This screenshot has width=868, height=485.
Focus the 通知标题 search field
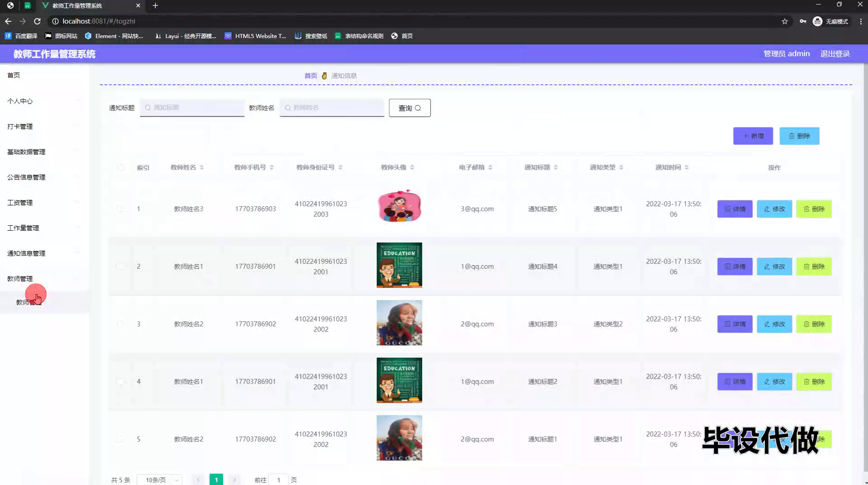192,108
